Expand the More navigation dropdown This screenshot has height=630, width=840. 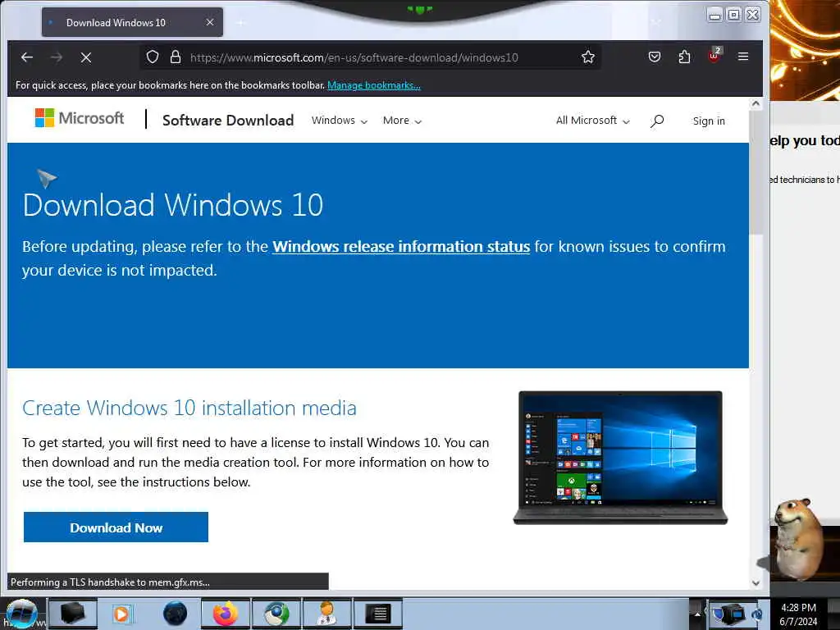tap(402, 121)
